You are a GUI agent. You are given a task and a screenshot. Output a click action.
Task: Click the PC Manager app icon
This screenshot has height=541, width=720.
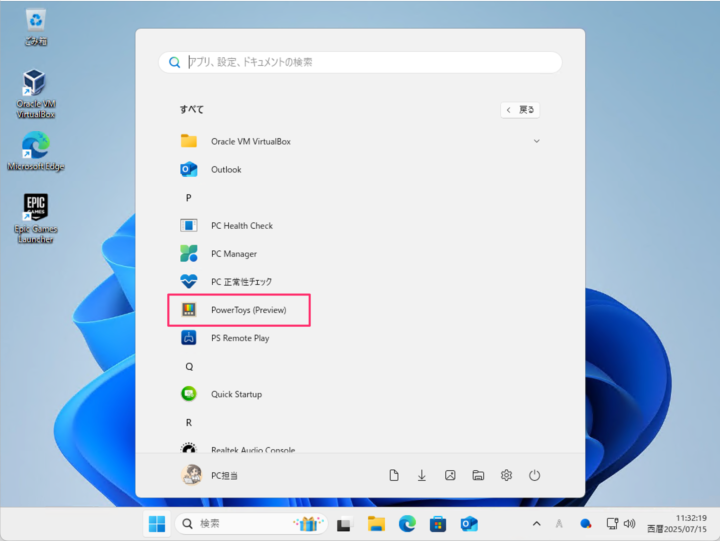click(189, 254)
